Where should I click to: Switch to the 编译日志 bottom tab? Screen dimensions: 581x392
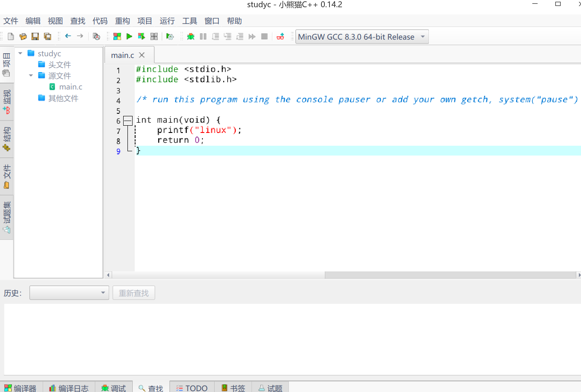(69, 388)
